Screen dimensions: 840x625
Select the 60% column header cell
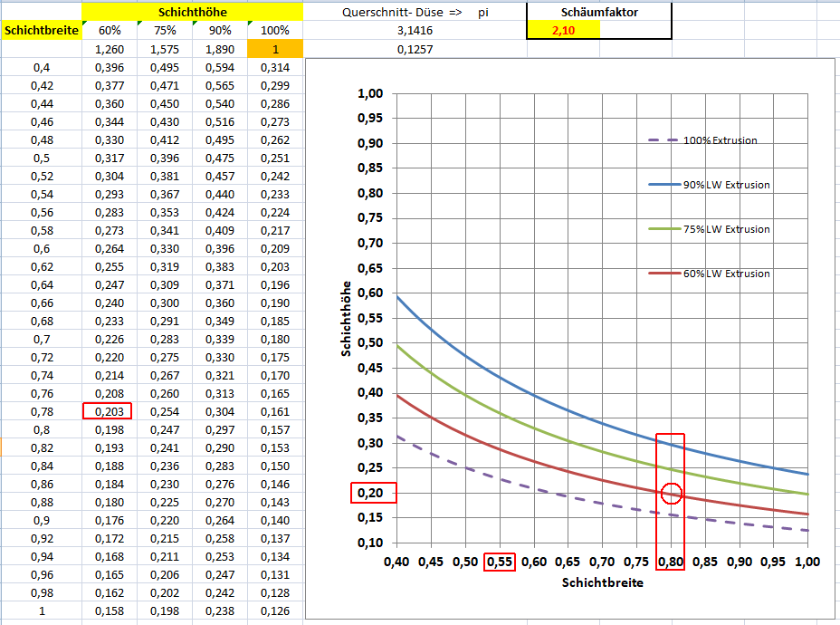109,30
